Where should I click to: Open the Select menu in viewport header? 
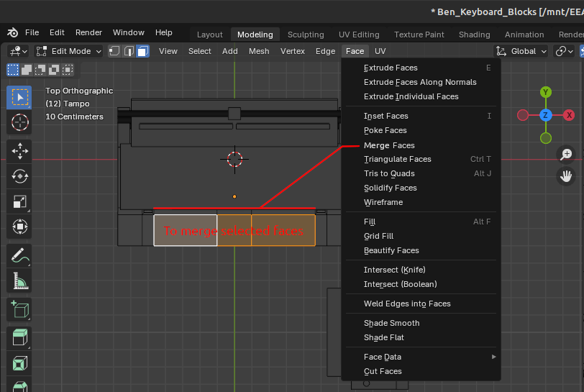(x=200, y=51)
